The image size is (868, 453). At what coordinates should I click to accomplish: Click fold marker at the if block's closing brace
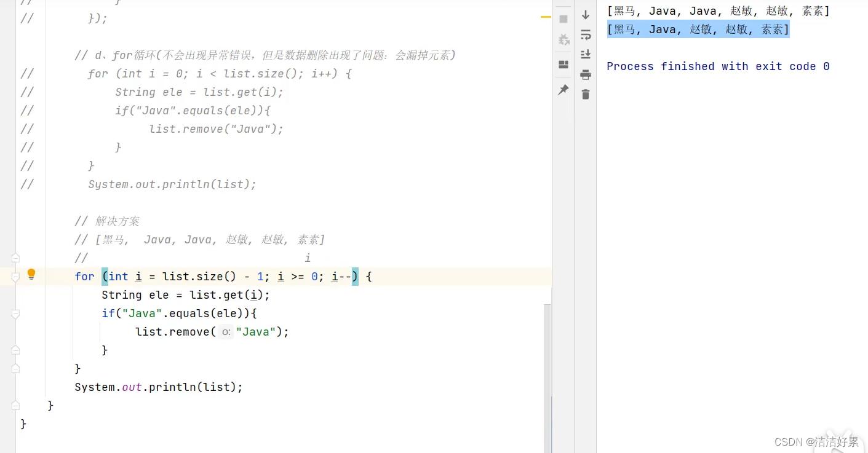pyautogui.click(x=15, y=350)
